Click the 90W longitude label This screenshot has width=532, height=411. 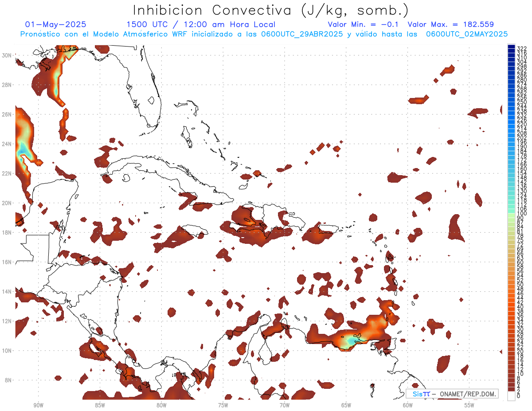point(38,404)
